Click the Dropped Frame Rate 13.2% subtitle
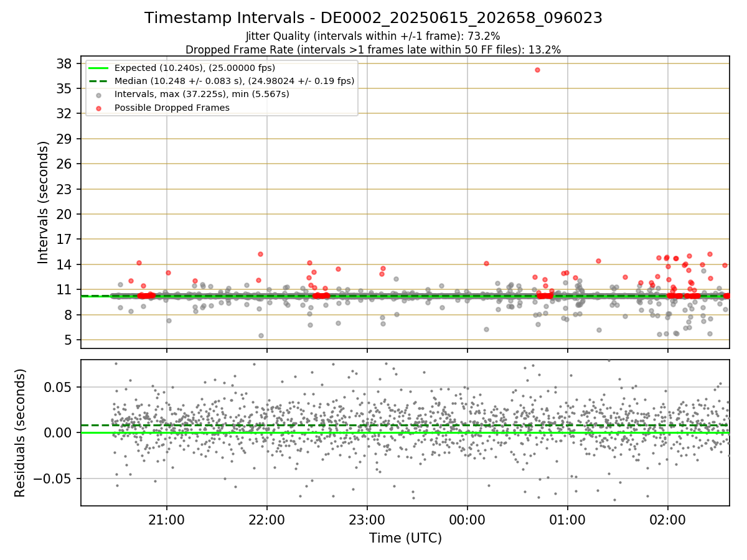 pos(373,50)
